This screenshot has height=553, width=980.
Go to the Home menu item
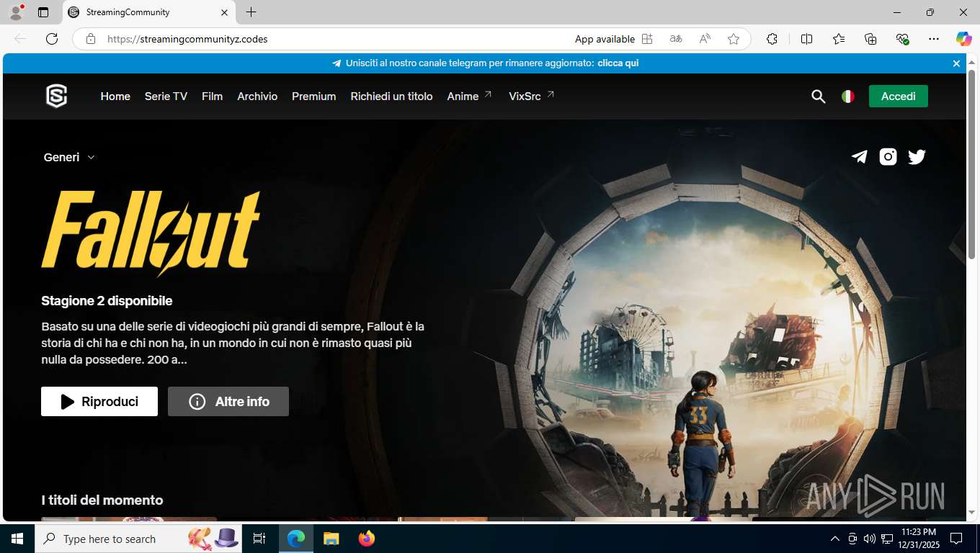point(115,96)
